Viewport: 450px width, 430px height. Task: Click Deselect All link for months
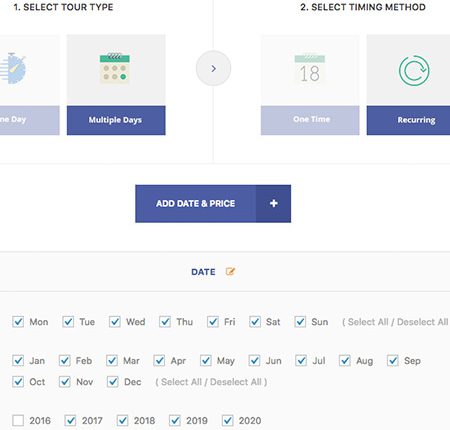coord(236,382)
